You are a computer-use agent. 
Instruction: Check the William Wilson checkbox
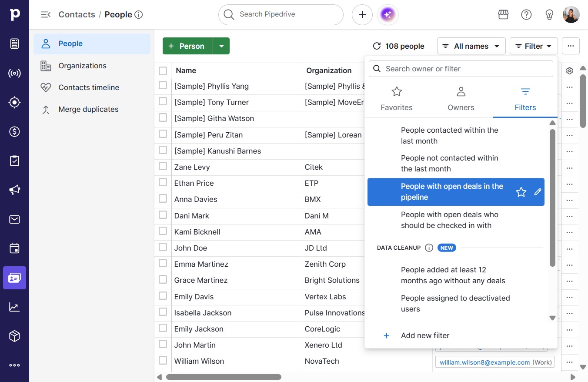point(163,360)
